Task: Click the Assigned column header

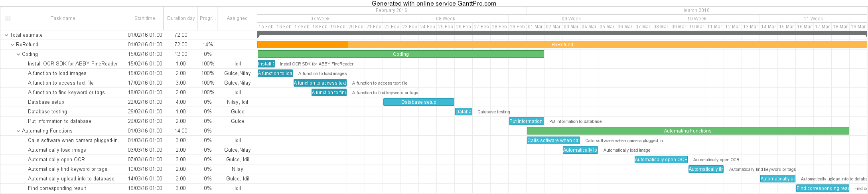Action: [237, 18]
